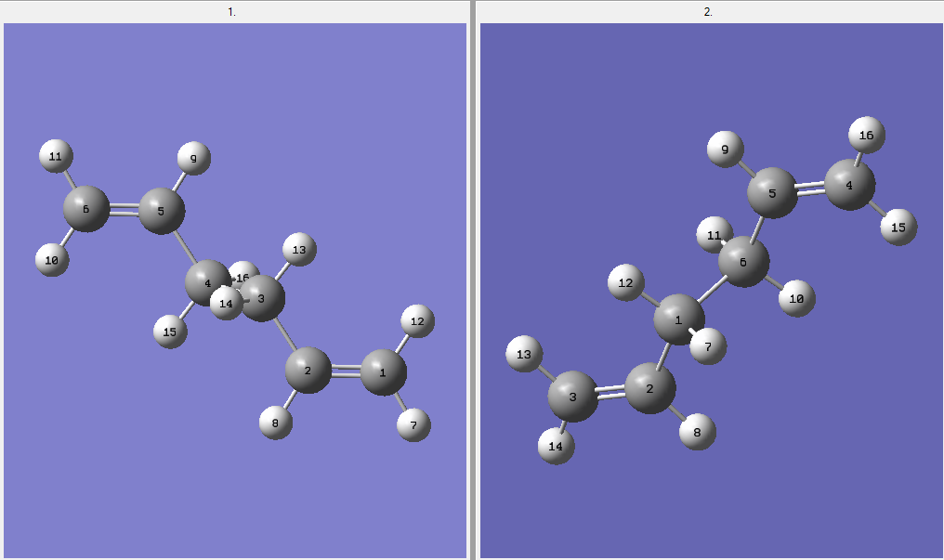The image size is (944, 560).
Task: Select hydrogen atom 8 in panel 2
Action: click(697, 432)
